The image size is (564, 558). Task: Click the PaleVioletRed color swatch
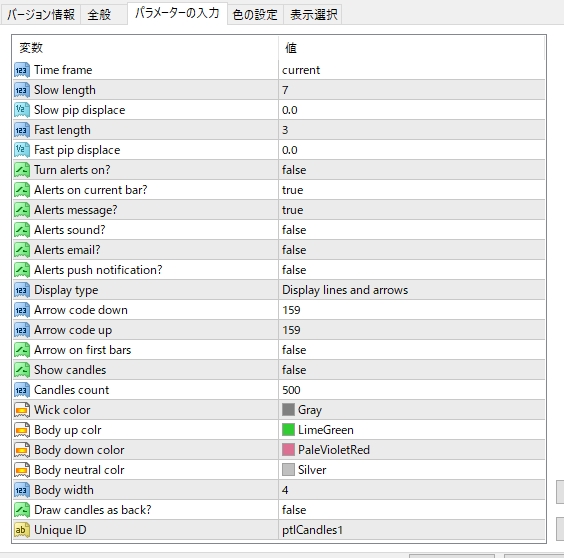click(x=288, y=450)
